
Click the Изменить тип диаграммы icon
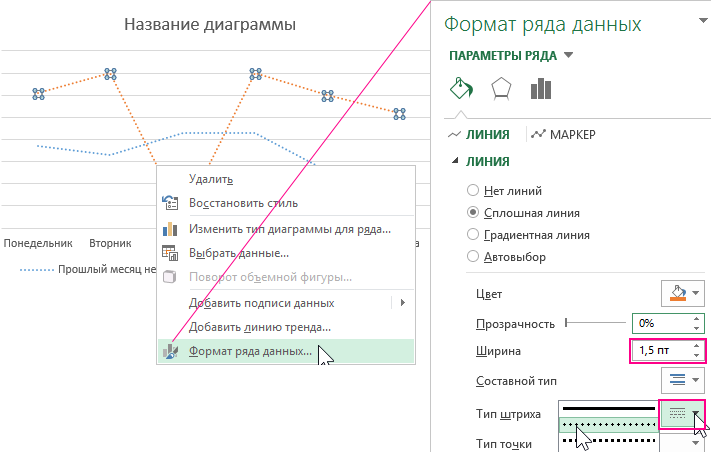(x=170, y=229)
